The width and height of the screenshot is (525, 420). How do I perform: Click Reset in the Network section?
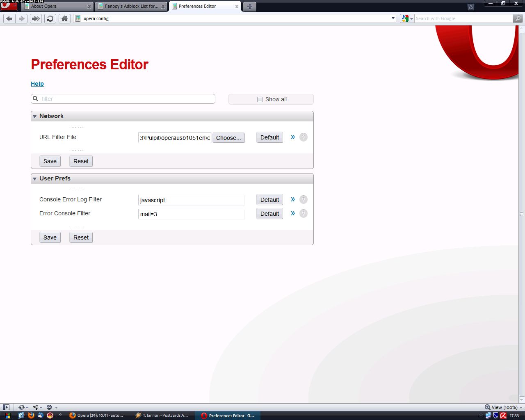81,161
